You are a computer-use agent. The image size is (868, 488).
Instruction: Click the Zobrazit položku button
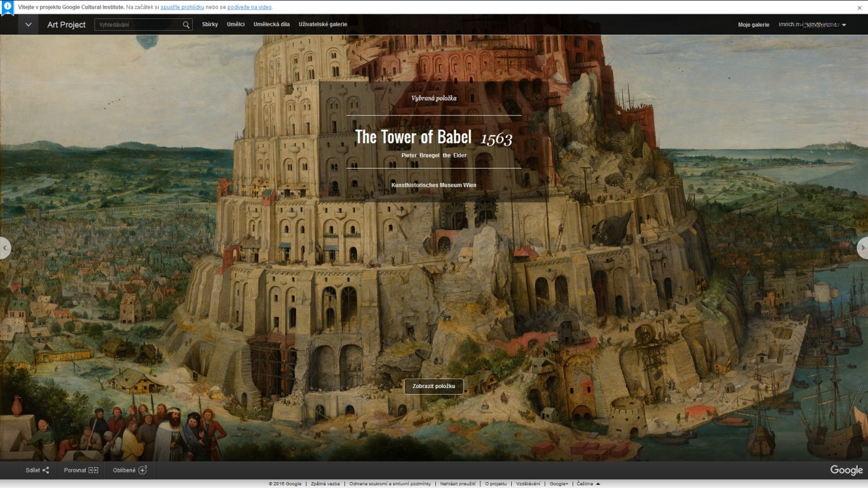click(434, 386)
